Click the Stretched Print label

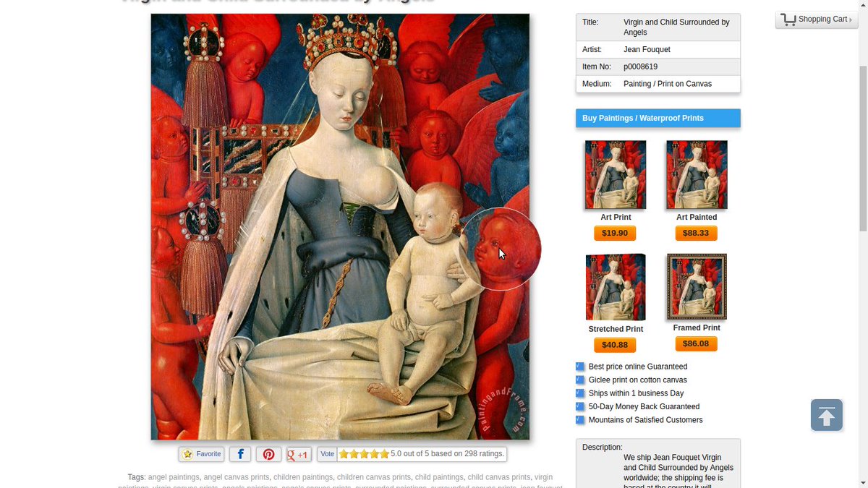pyautogui.click(x=616, y=329)
